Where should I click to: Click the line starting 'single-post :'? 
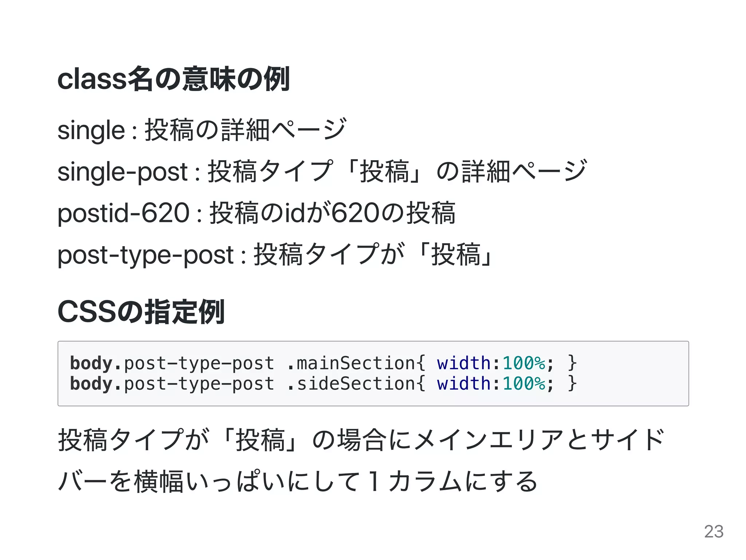tap(322, 171)
